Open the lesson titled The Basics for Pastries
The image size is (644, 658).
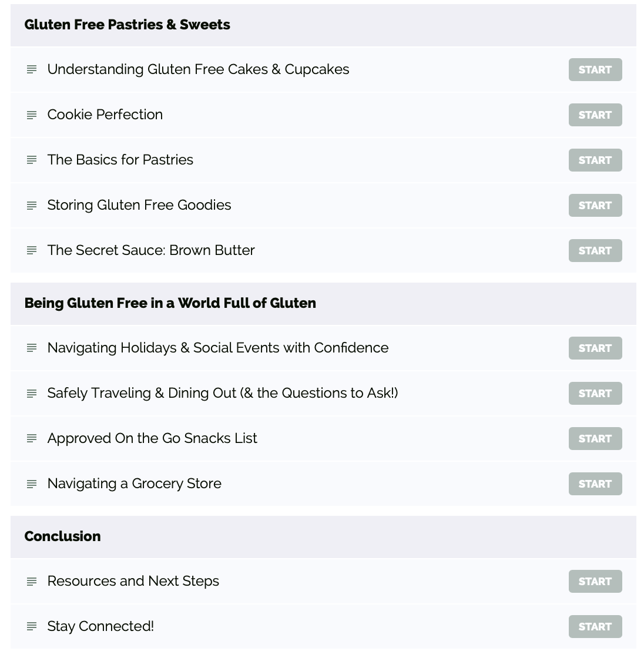point(120,160)
